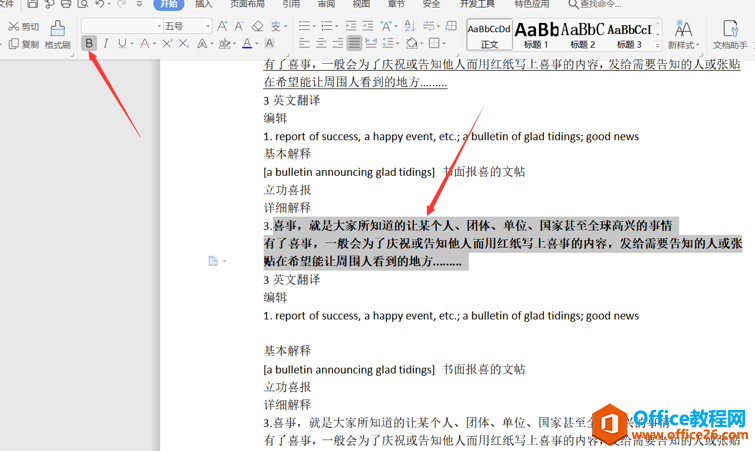755x452 pixels.
Task: Click the Sort icon
Action: pyautogui.click(x=410, y=26)
